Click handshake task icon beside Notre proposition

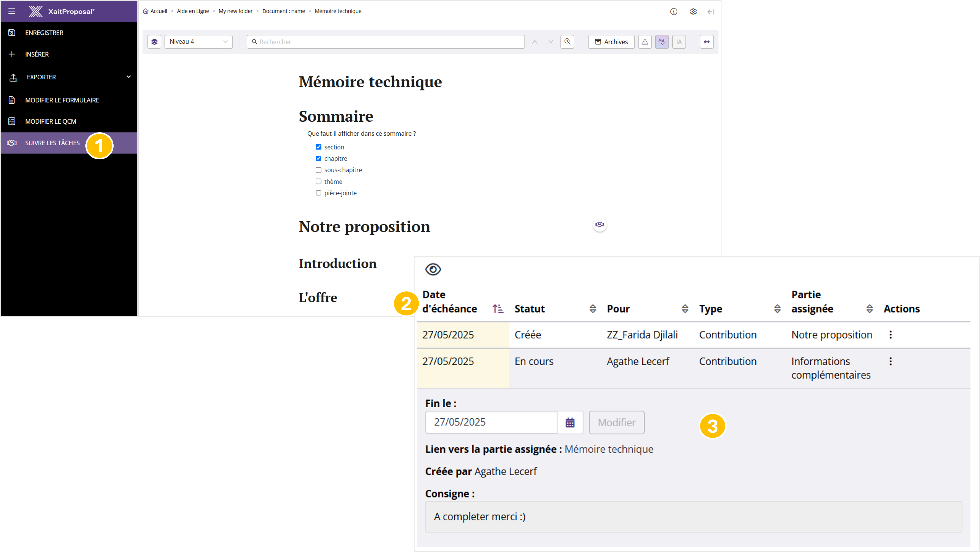point(600,225)
